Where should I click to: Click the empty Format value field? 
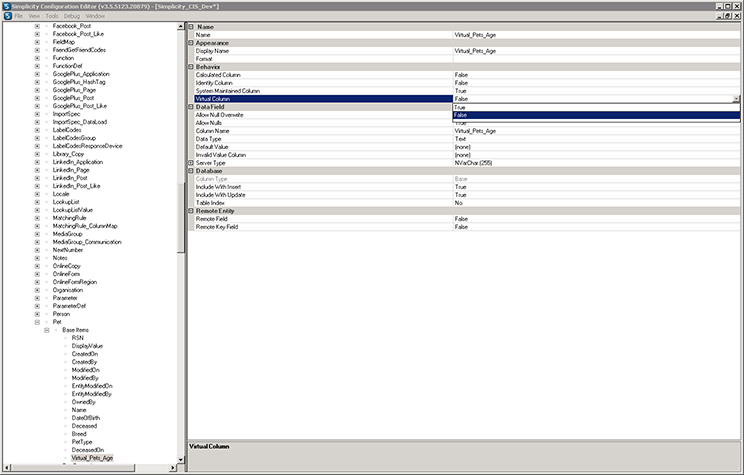pyautogui.click(x=596, y=59)
